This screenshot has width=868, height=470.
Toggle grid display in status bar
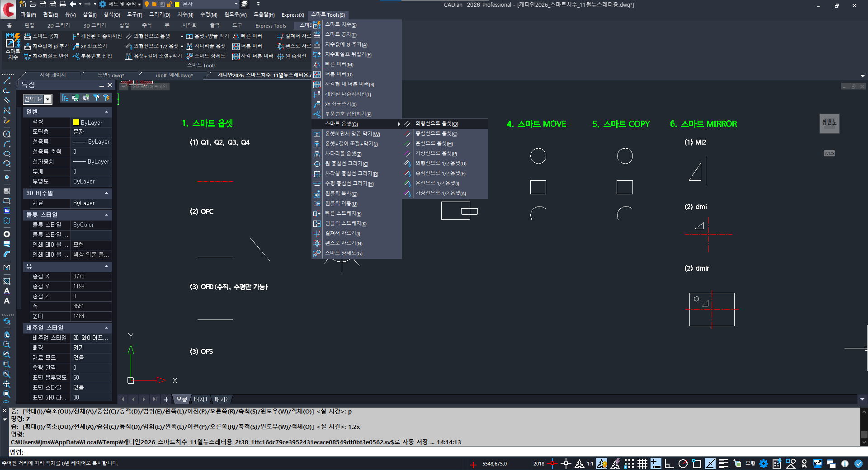[x=642, y=464]
